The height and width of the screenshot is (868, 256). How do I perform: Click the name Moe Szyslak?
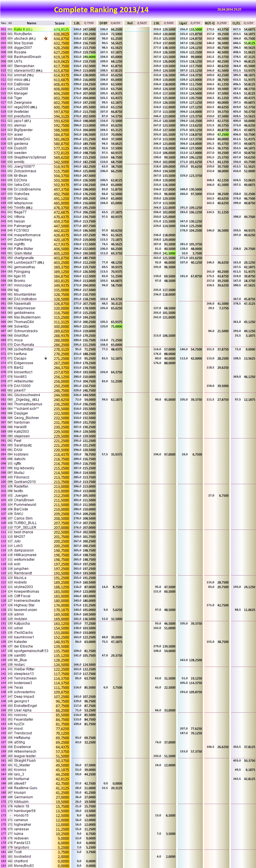pos(24,43)
